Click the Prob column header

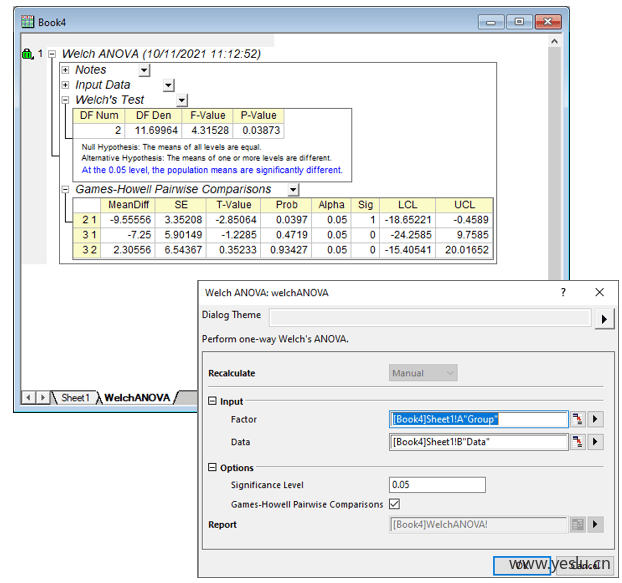(x=286, y=205)
